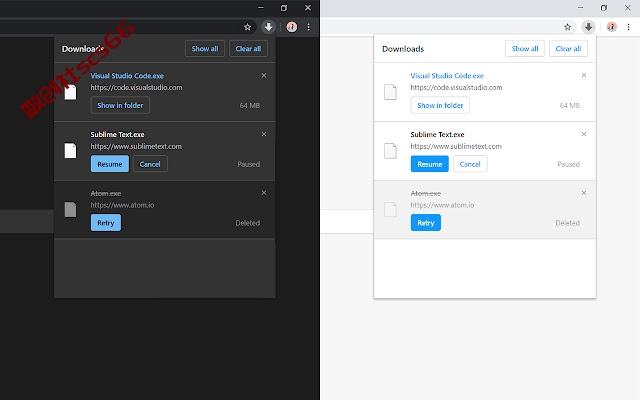Click 64 MB size label in light panel
The width and height of the screenshot is (640, 400).
(x=570, y=105)
